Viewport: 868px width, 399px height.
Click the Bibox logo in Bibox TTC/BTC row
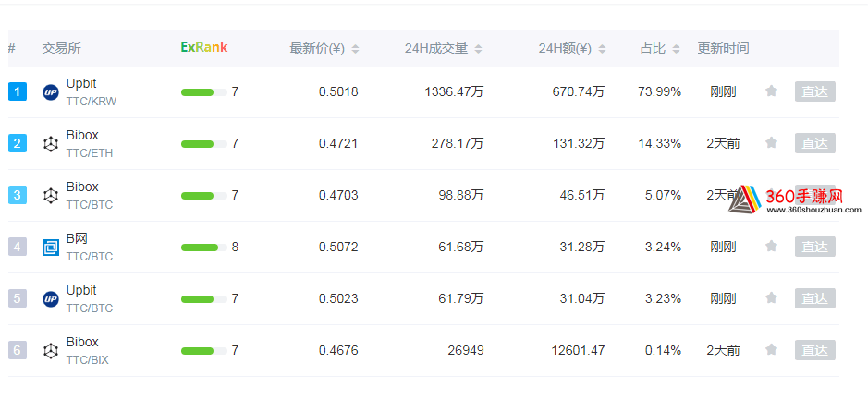click(x=50, y=196)
